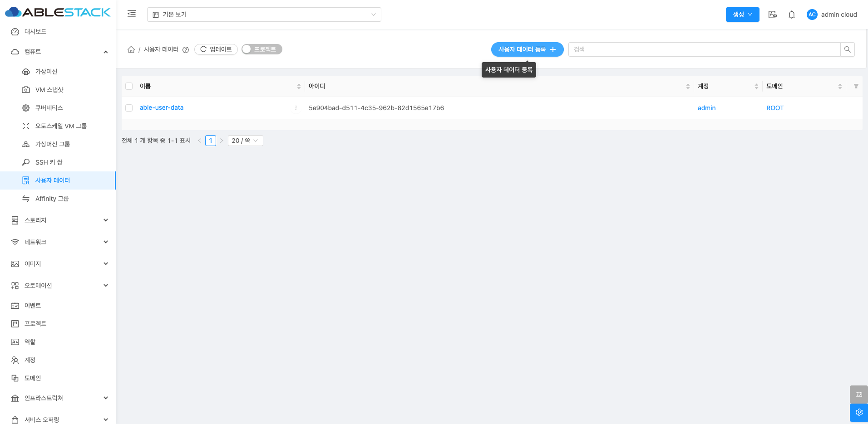Collapse the sidebar with the menu fold icon
The height and width of the screenshot is (424, 868).
tap(132, 14)
